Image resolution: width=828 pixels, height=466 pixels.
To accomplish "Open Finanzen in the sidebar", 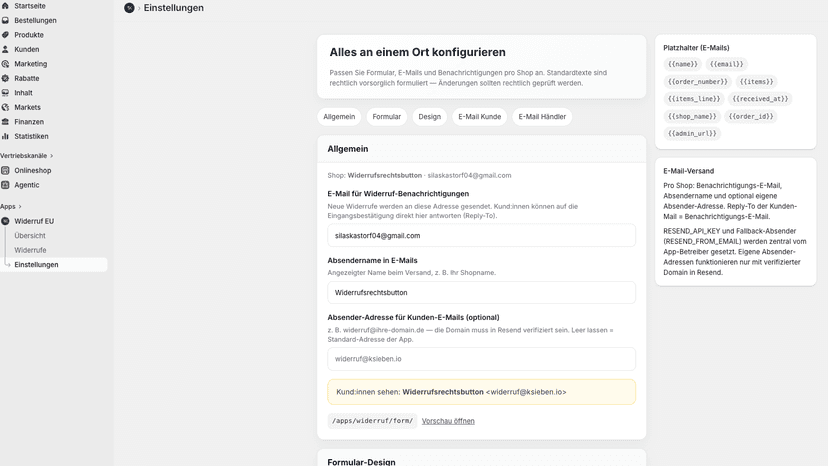I will pyautogui.click(x=29, y=122).
